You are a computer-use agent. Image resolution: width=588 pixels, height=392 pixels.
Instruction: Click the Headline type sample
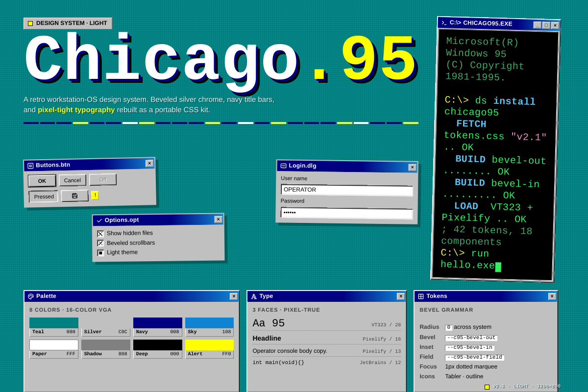[x=267, y=338]
